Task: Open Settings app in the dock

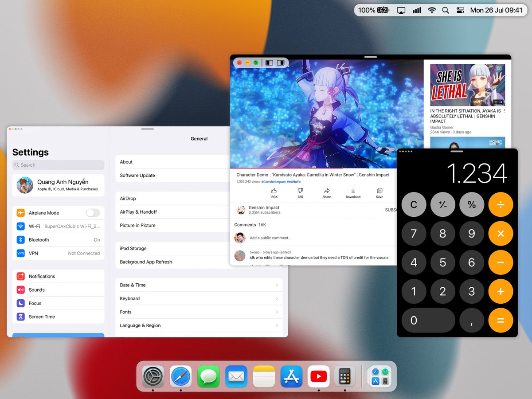Action: click(x=153, y=376)
